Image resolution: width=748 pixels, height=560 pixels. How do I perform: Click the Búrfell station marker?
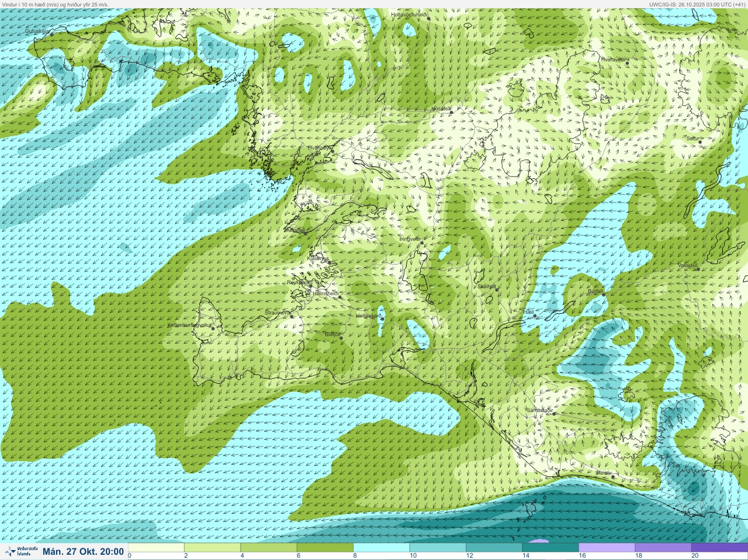(604, 294)
